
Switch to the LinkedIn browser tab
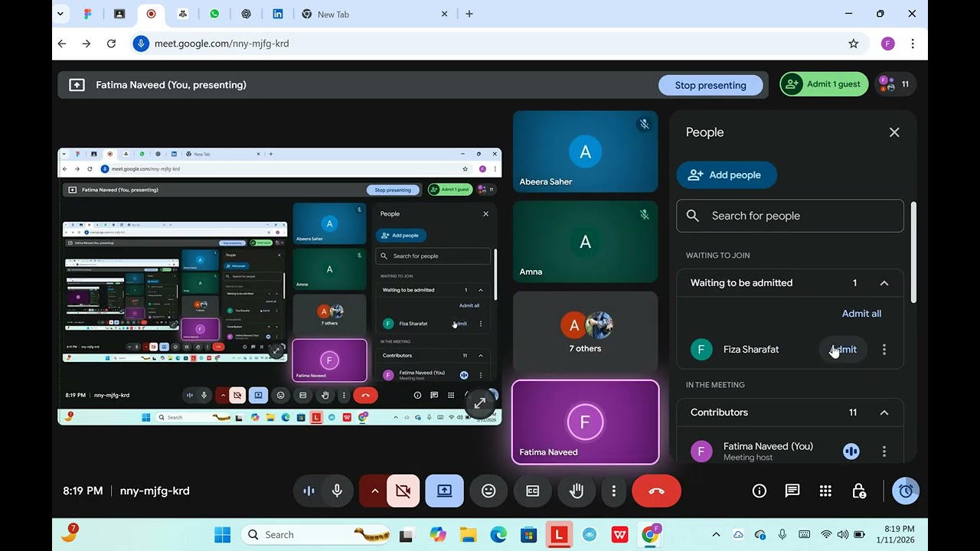[277, 14]
